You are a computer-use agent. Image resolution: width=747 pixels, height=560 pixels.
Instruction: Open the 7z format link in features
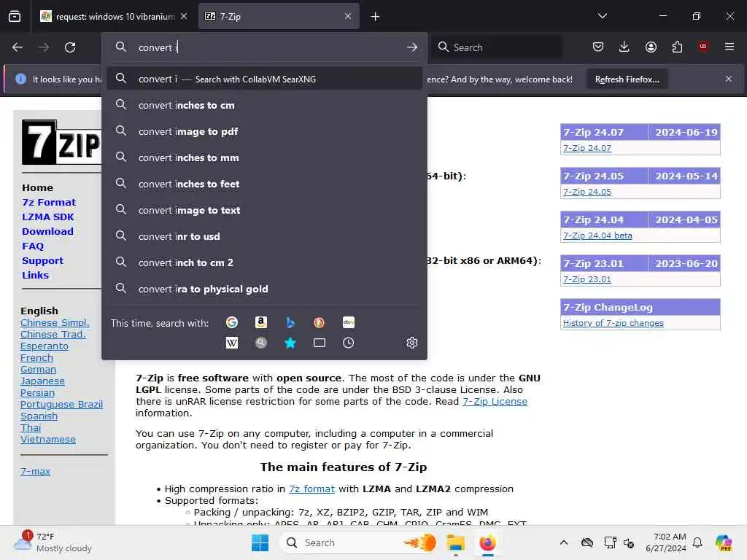311,489
